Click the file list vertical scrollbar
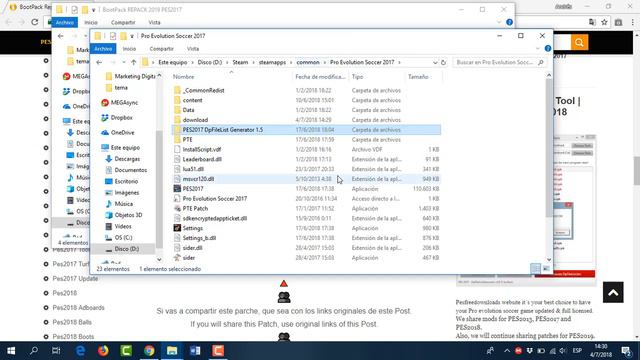 (x=549, y=148)
